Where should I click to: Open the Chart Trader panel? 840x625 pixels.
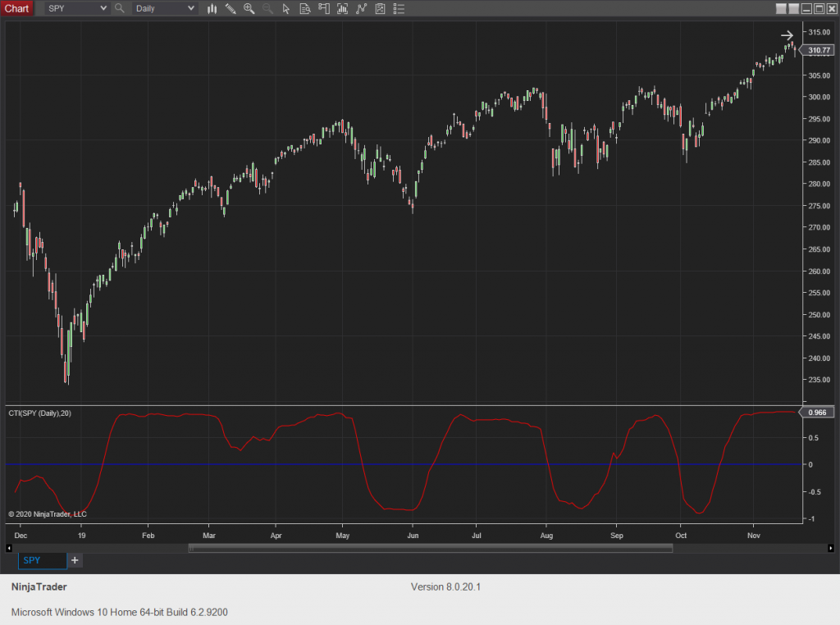point(324,9)
